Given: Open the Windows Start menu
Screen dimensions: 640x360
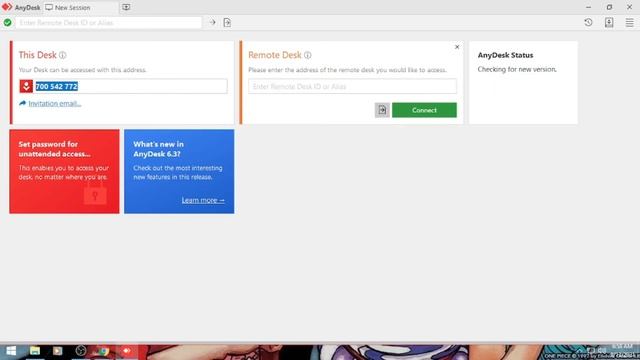Looking at the screenshot, I should pyautogui.click(x=11, y=351).
